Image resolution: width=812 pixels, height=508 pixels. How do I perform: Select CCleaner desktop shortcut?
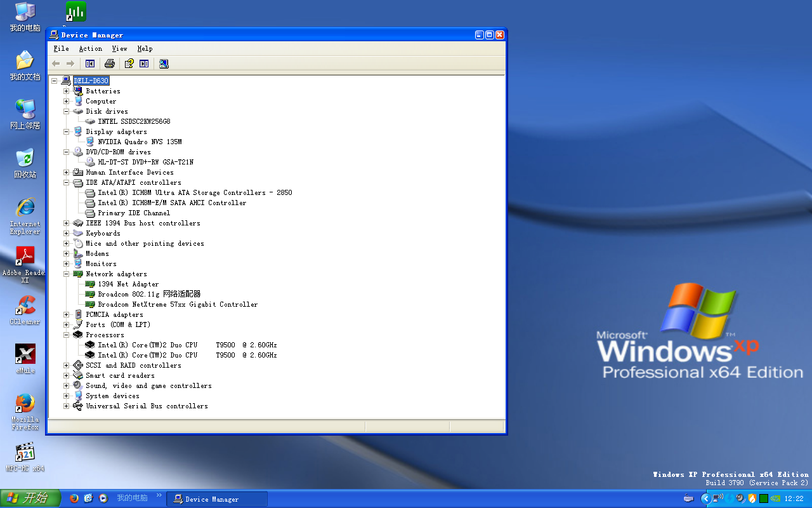coord(25,310)
